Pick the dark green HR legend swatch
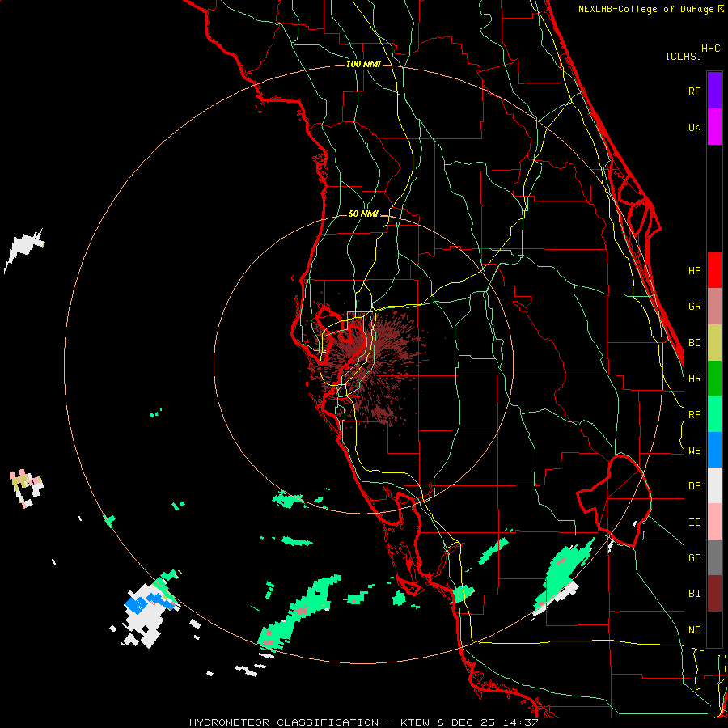Image resolution: width=728 pixels, height=728 pixels. point(714,379)
